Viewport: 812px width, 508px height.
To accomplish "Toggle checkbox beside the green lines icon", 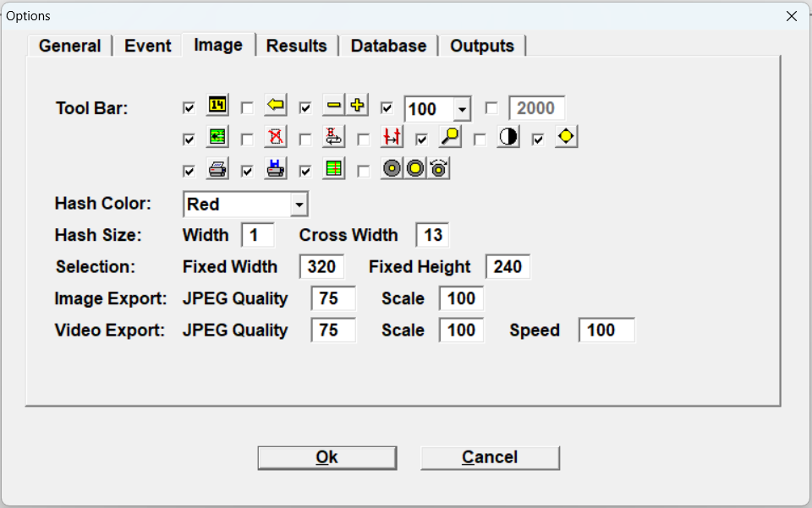I will (x=189, y=139).
